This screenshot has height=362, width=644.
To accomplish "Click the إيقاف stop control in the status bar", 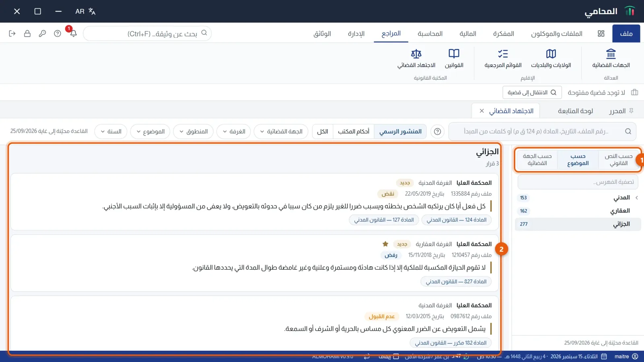I will click(388, 356).
